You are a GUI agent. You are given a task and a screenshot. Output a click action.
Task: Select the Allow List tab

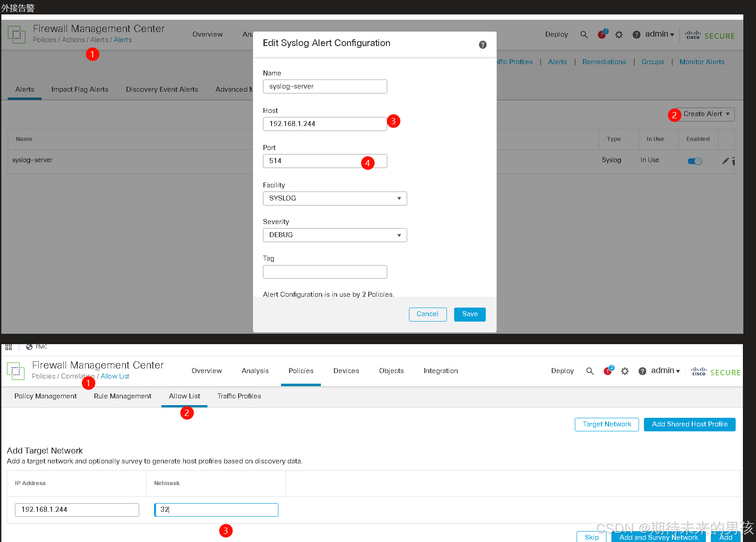click(x=184, y=396)
